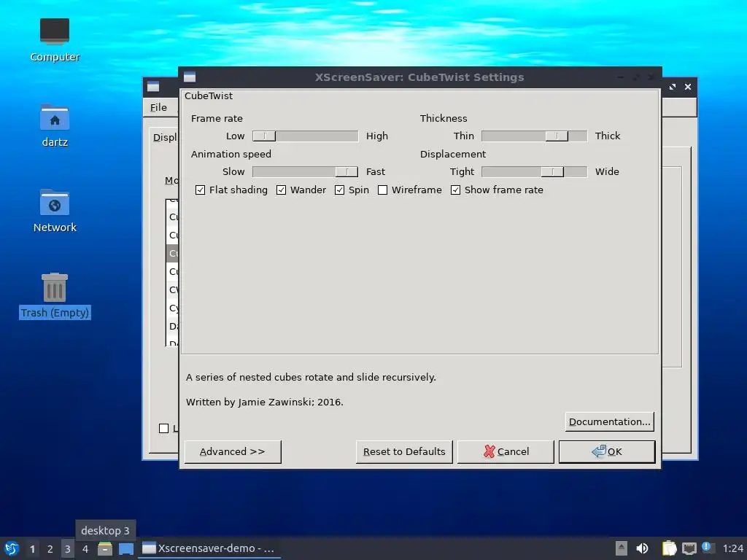Open the start menu bird icon
Image resolution: width=747 pixels, height=560 pixels.
pyautogui.click(x=12, y=548)
